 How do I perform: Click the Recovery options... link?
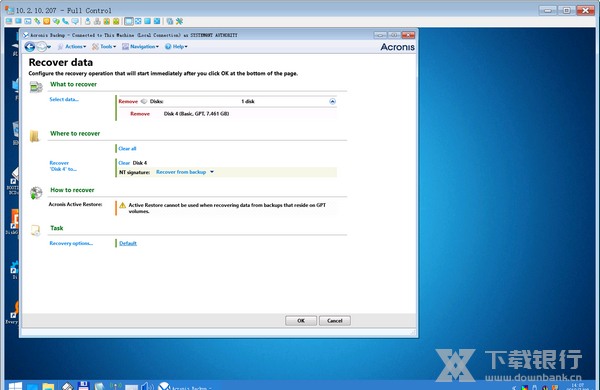coord(71,243)
